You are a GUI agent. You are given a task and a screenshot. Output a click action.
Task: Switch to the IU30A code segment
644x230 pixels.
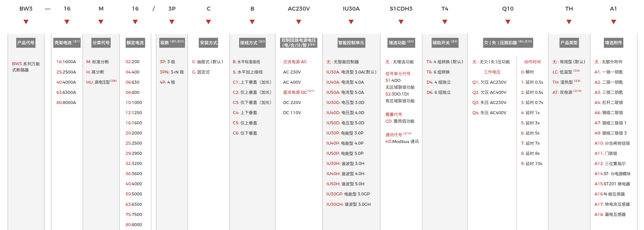pyautogui.click(x=351, y=8)
